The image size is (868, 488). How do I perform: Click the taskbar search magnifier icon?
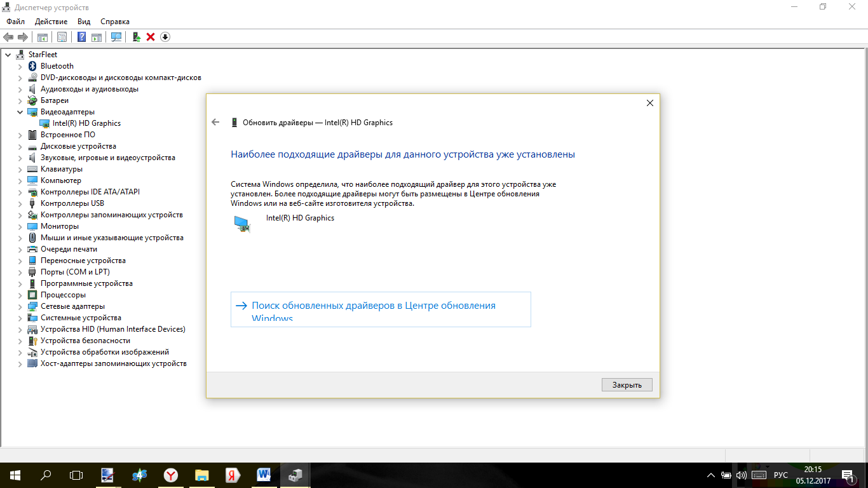point(46,475)
